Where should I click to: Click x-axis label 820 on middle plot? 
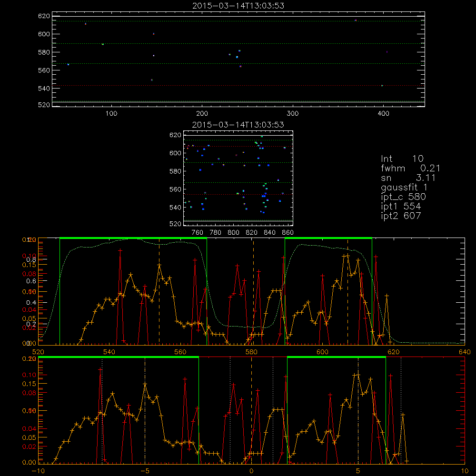pyautogui.click(x=252, y=233)
